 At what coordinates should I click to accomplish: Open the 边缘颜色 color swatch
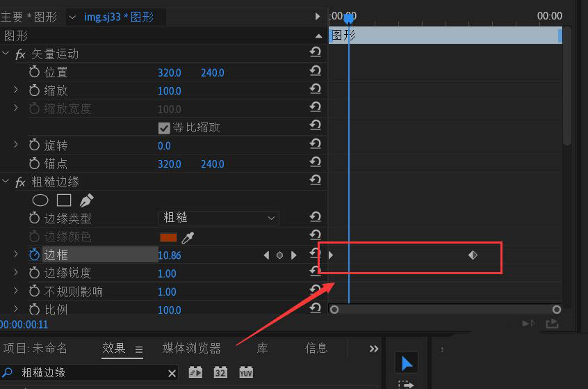tap(168, 237)
